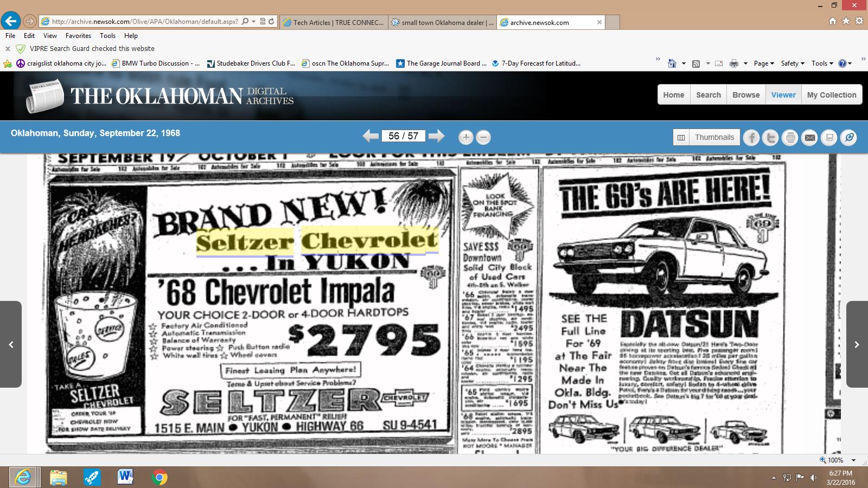This screenshot has height=488, width=868.
Task: Select the Viewer tab
Action: tap(783, 95)
